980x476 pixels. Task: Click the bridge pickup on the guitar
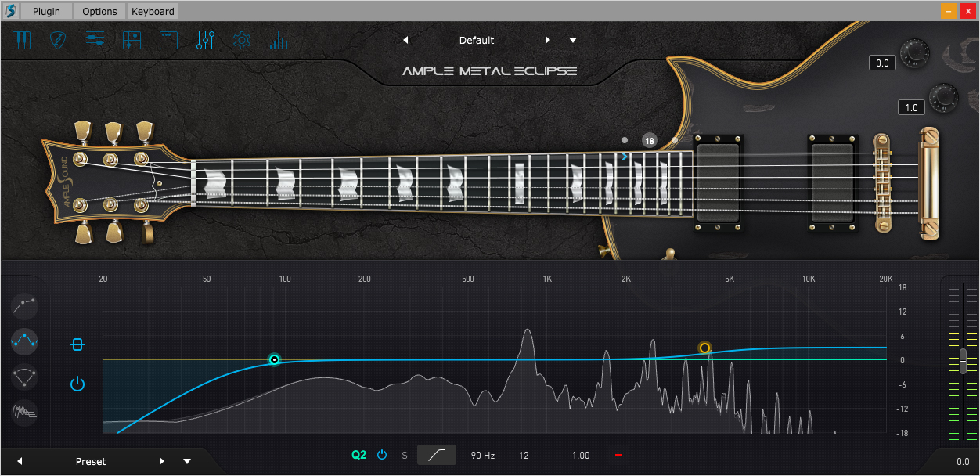(x=832, y=182)
